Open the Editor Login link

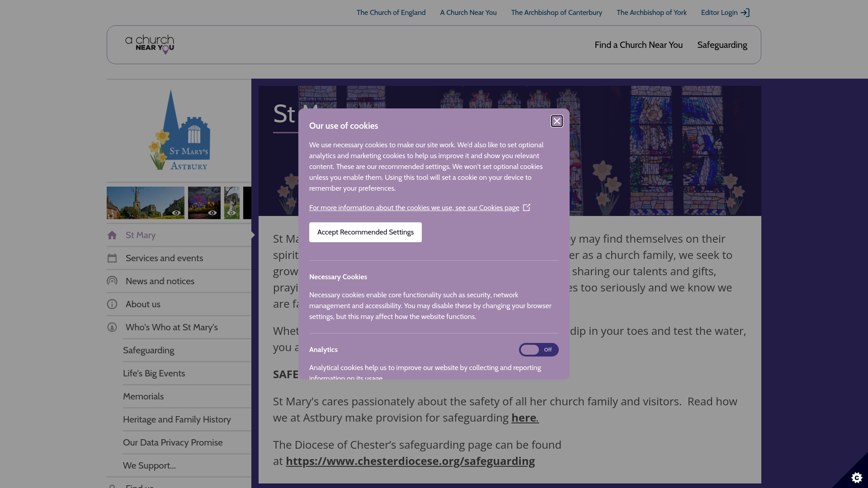[x=725, y=13]
